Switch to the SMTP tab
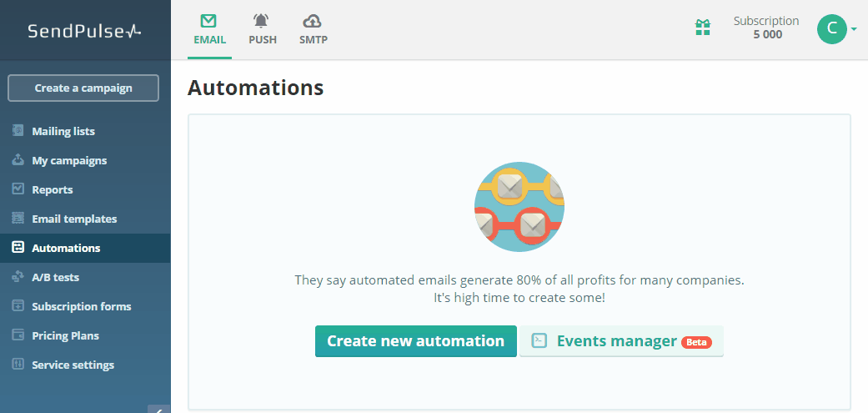 click(314, 29)
